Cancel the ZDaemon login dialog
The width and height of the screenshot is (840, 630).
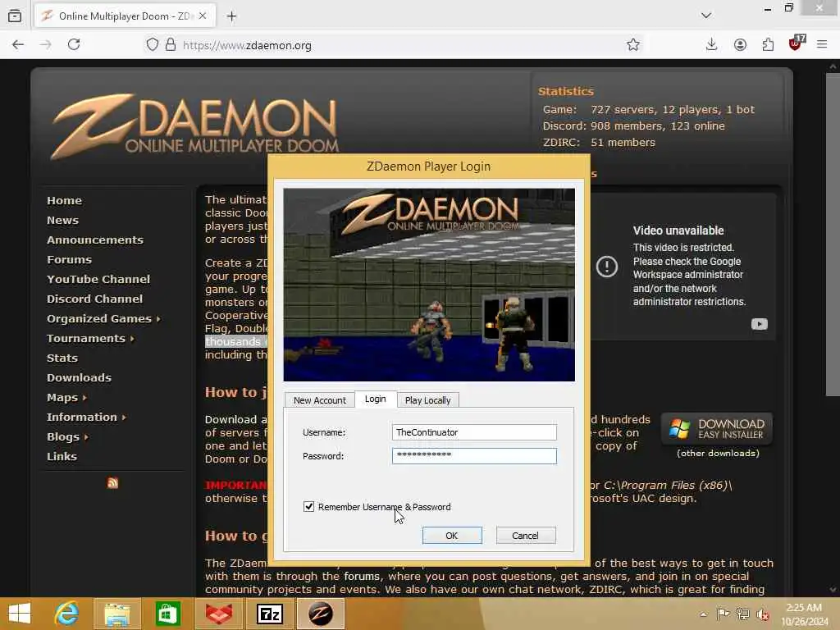coord(525,535)
